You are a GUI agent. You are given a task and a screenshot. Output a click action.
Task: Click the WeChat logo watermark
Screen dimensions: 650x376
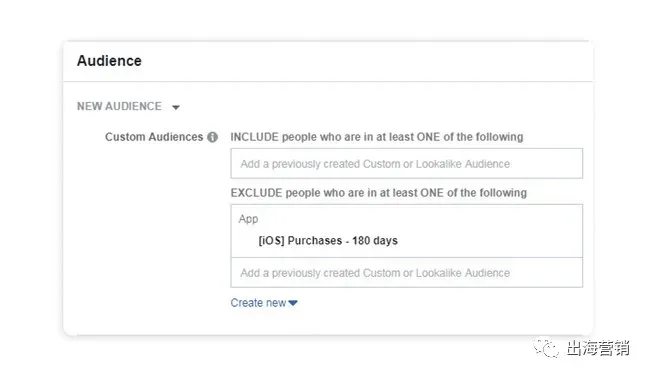click(546, 347)
